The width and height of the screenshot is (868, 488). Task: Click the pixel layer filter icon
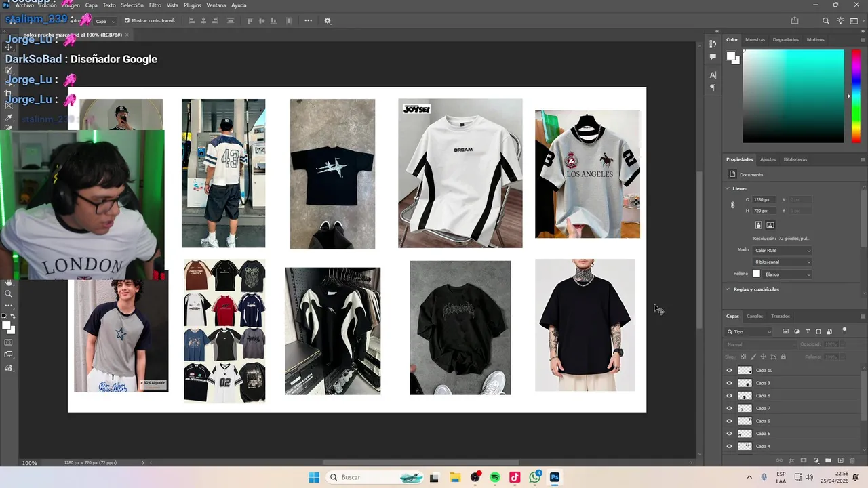pos(786,331)
